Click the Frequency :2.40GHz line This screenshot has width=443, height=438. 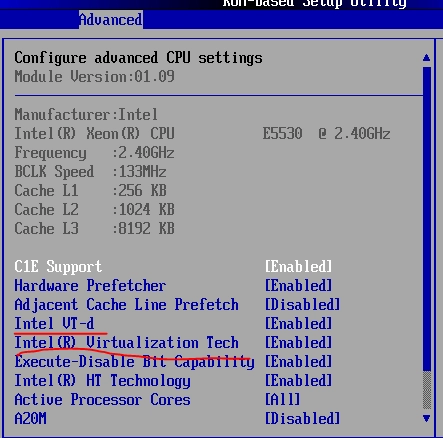click(94, 153)
